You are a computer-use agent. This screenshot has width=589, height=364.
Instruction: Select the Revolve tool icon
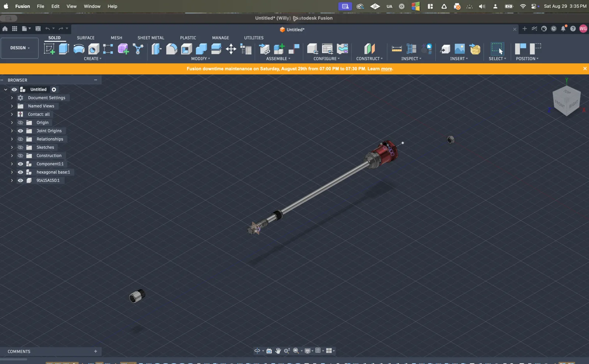click(x=79, y=49)
